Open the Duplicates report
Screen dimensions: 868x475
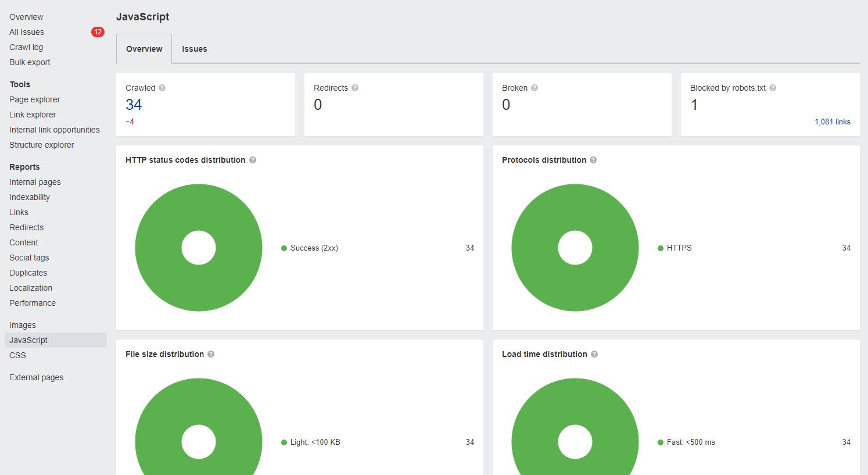coord(28,273)
